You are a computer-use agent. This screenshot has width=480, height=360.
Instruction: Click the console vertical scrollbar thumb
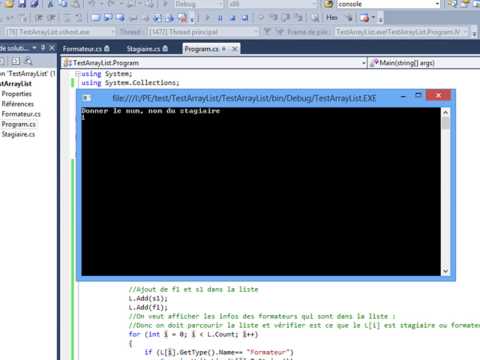[445, 123]
